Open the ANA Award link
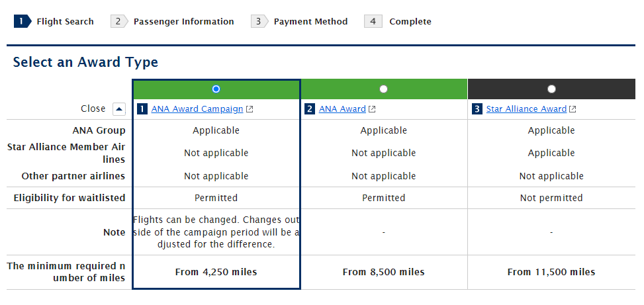The width and height of the screenshot is (644, 305). click(x=342, y=109)
